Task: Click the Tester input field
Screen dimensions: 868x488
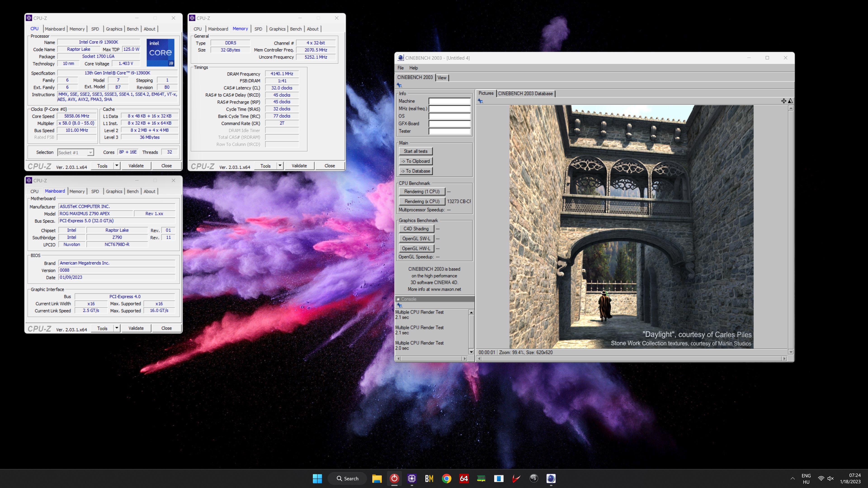Action: click(x=450, y=131)
